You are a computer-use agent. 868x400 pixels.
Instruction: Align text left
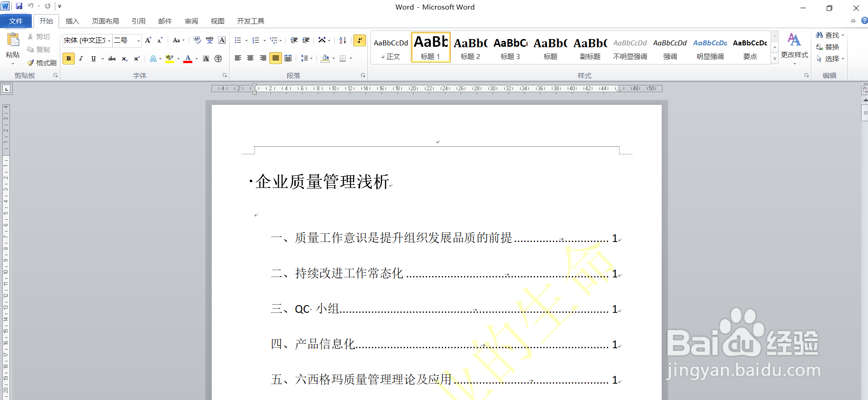tap(238, 58)
